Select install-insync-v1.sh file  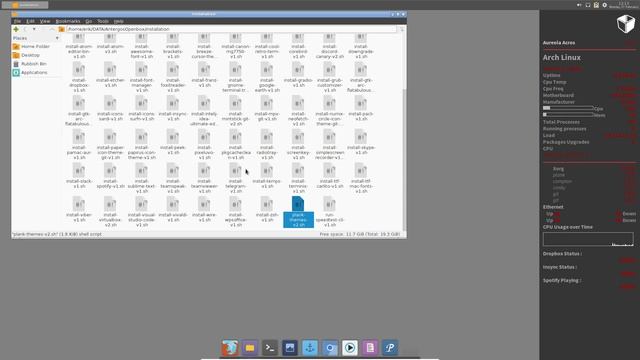coord(173,109)
